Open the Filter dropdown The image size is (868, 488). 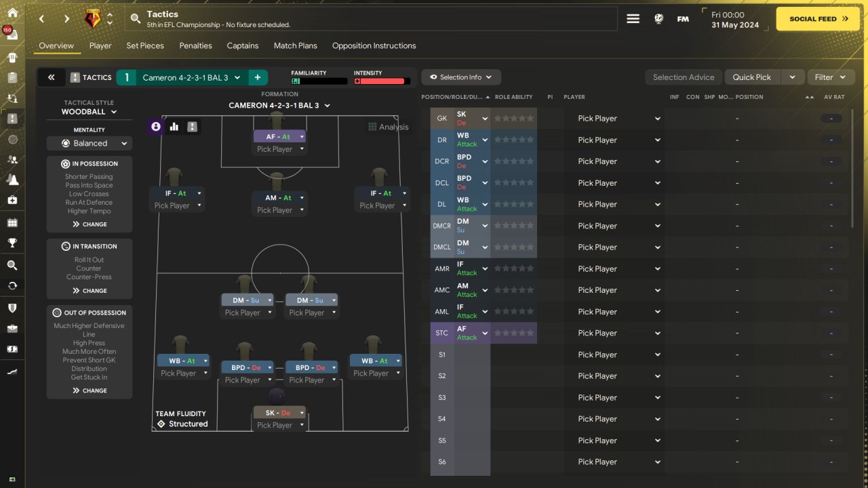831,77
